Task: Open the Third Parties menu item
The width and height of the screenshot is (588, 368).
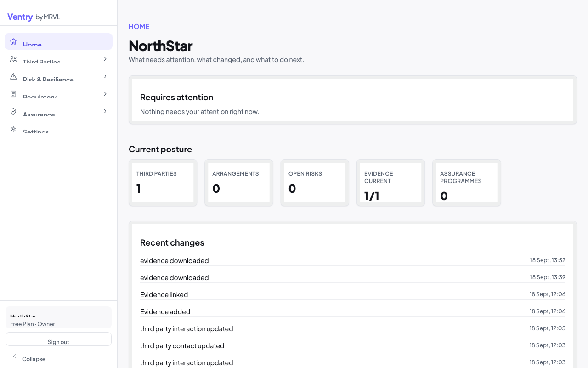Action: click(x=58, y=59)
